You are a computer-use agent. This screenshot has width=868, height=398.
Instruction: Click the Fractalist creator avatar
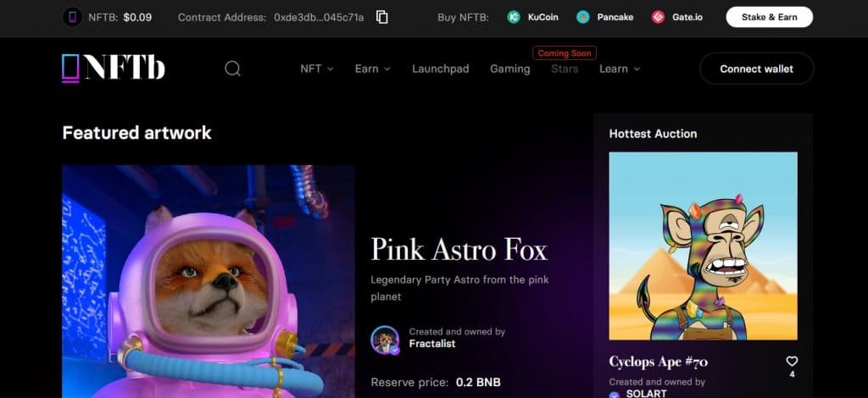pyautogui.click(x=385, y=340)
